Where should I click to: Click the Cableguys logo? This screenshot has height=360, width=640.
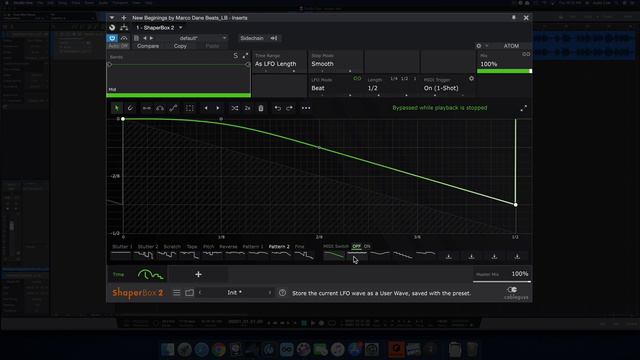pyautogui.click(x=516, y=293)
